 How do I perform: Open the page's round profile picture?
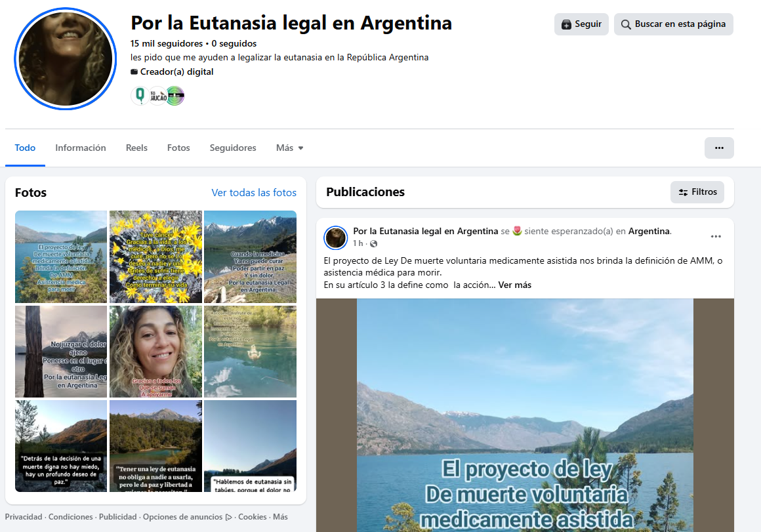(66, 59)
